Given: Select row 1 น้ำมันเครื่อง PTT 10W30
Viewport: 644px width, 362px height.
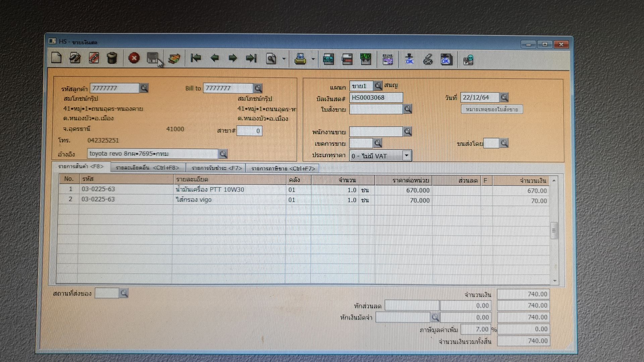Looking at the screenshot, I should [304, 190].
